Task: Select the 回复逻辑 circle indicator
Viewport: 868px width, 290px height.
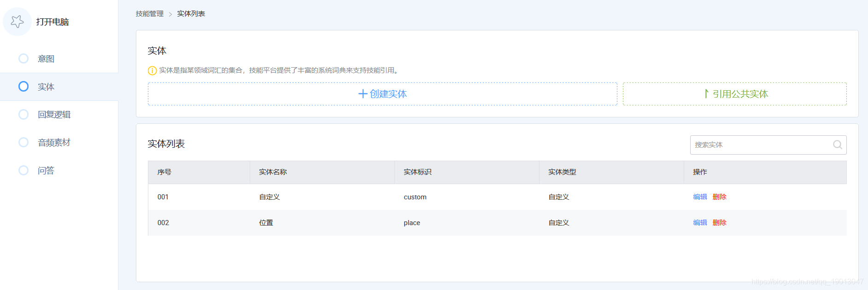Action: pyautogui.click(x=23, y=115)
